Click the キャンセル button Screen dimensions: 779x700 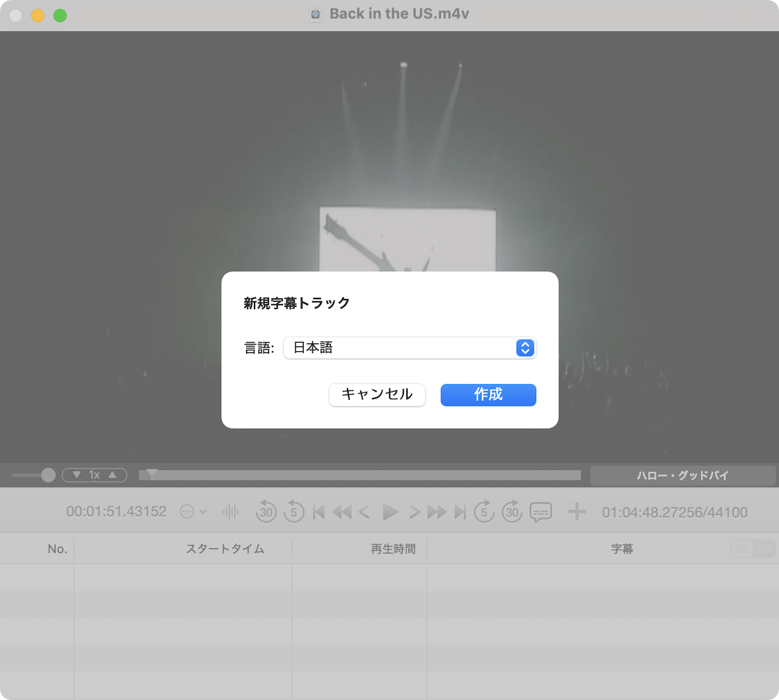[377, 395]
